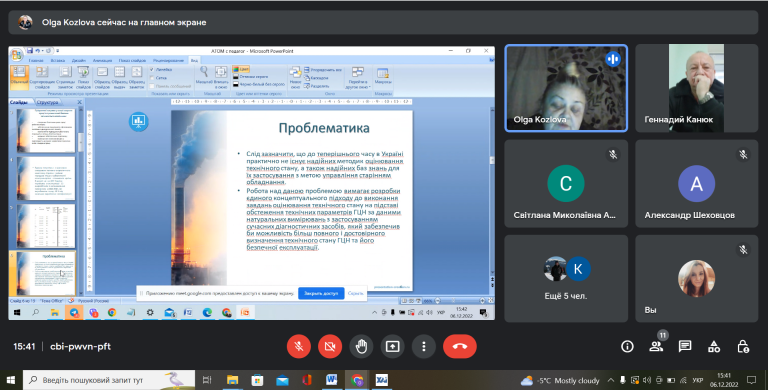Select the Черно-белый mode option
The image size is (768, 390).
pyautogui.click(x=259, y=84)
